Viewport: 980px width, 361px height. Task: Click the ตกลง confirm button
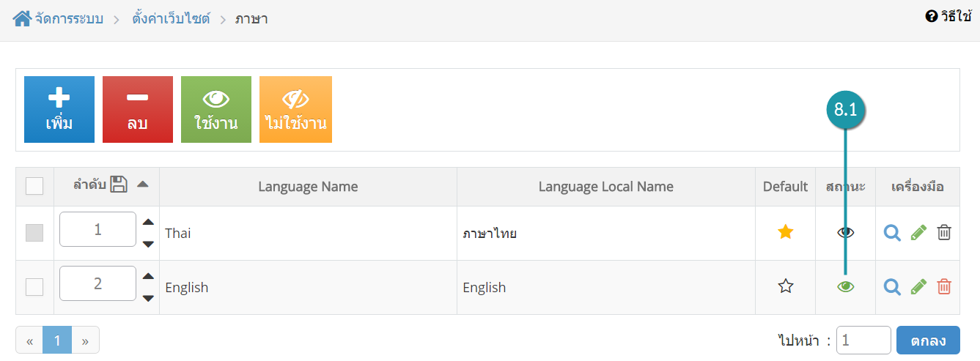point(928,340)
